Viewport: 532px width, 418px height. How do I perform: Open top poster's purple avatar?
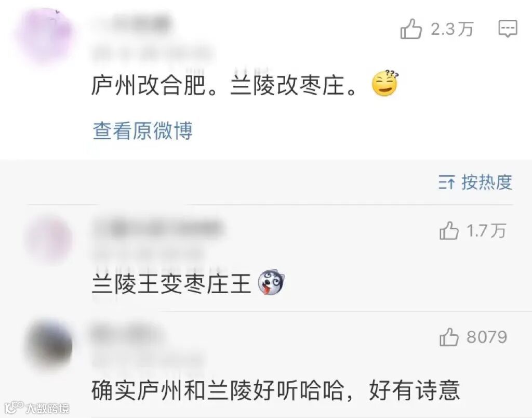[x=45, y=36]
